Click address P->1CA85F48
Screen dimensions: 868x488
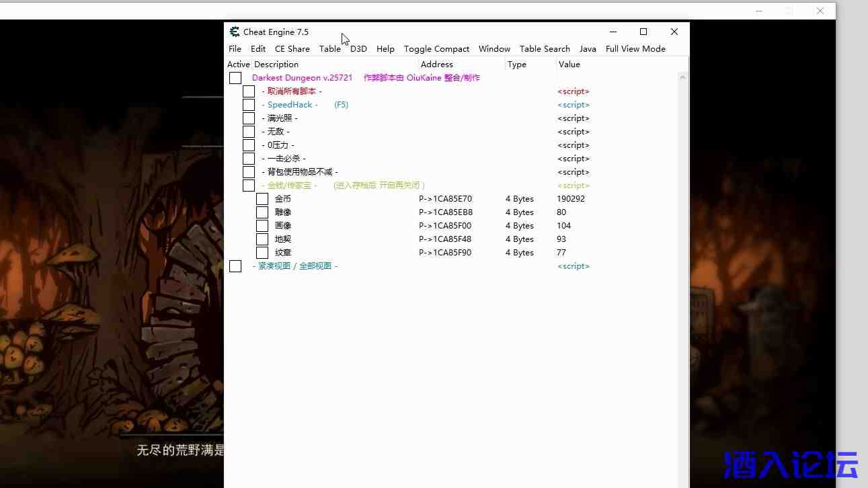point(445,239)
